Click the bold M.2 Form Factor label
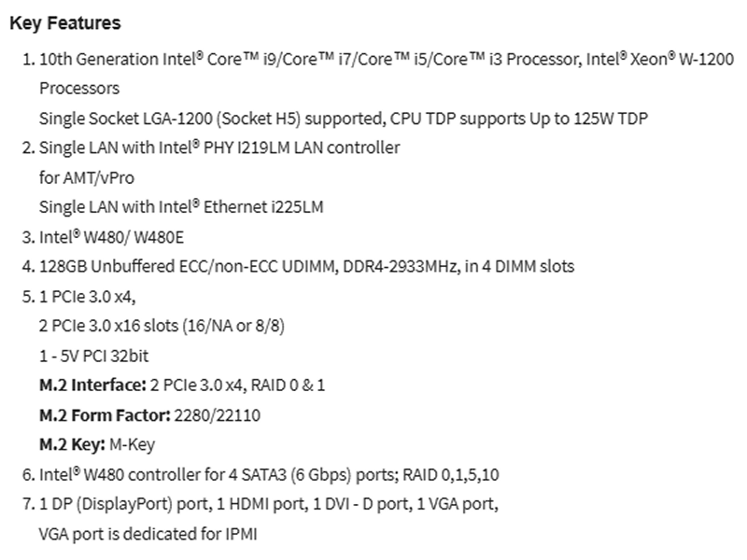Screen dimensions: 747x560 pos(105,414)
